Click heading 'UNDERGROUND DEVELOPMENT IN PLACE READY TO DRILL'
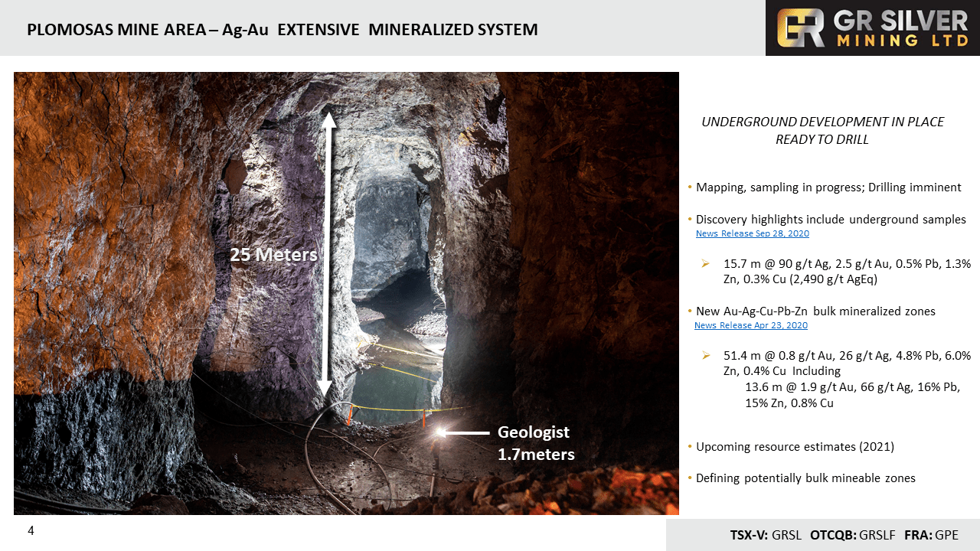The height and width of the screenshot is (551, 980). click(822, 131)
